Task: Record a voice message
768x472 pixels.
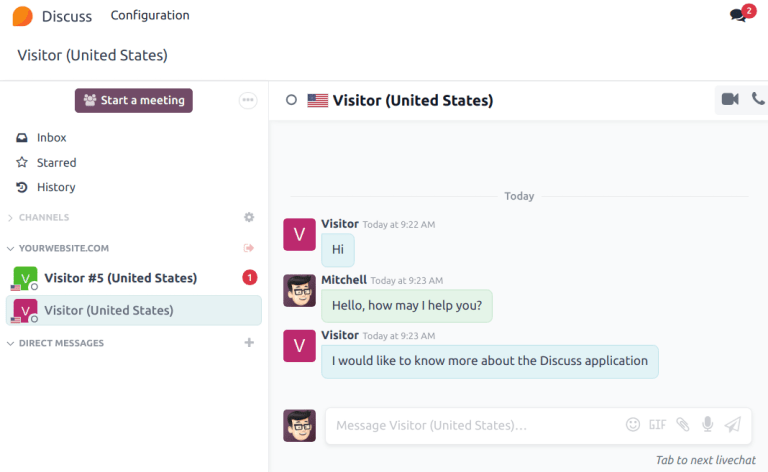Action: coord(708,424)
